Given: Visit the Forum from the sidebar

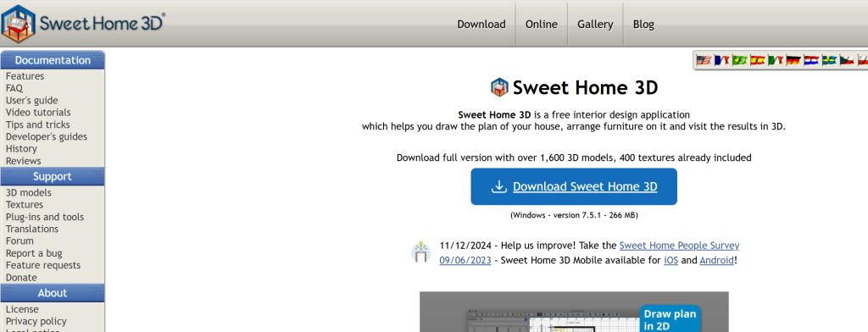Looking at the screenshot, I should coord(20,241).
